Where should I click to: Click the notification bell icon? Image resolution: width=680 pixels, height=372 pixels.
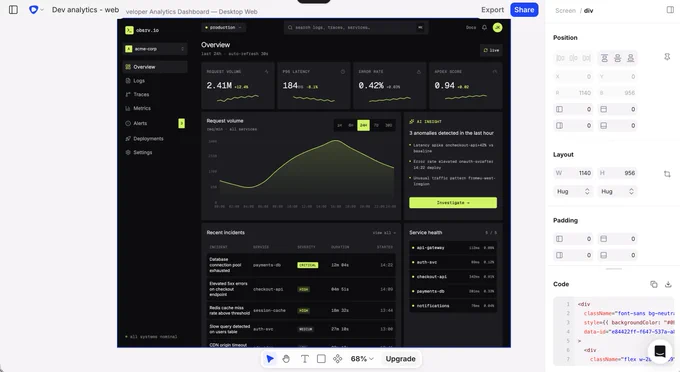tap(484, 28)
